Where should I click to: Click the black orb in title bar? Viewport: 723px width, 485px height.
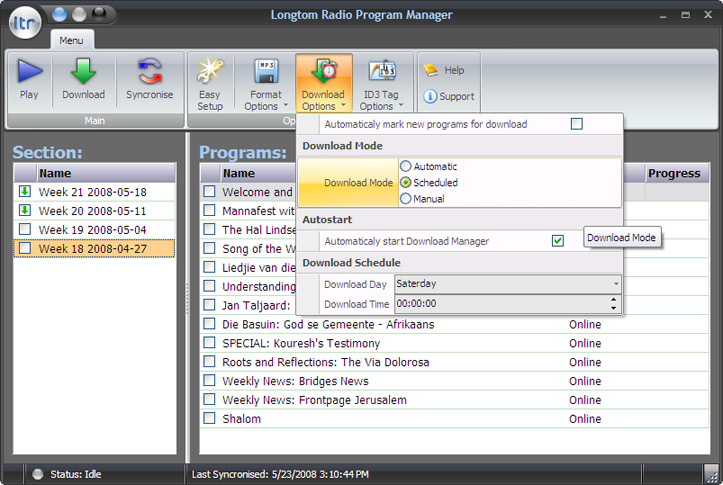99,14
